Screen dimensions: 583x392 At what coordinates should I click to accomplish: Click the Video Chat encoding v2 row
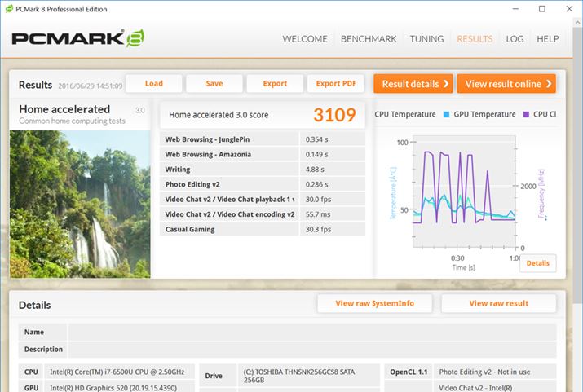pyautogui.click(x=263, y=214)
